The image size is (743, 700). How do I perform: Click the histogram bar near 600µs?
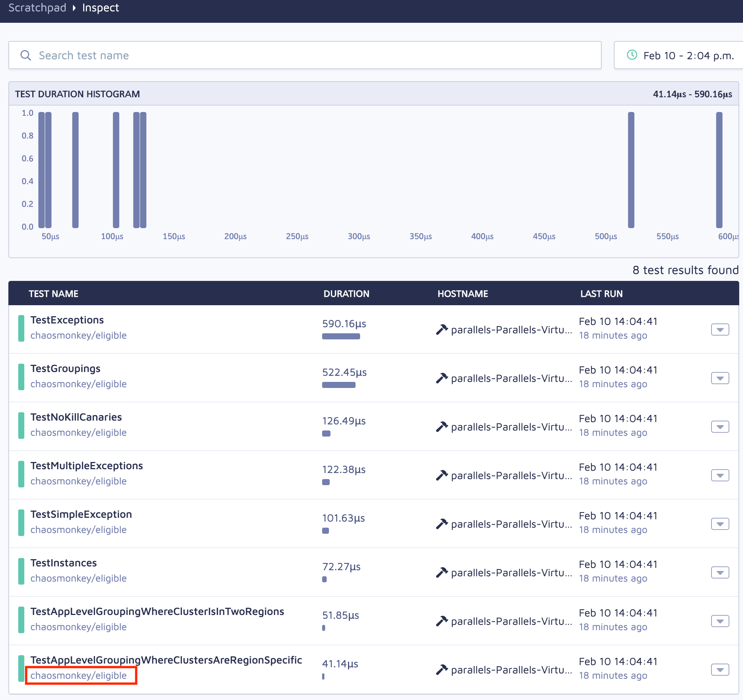(x=719, y=170)
